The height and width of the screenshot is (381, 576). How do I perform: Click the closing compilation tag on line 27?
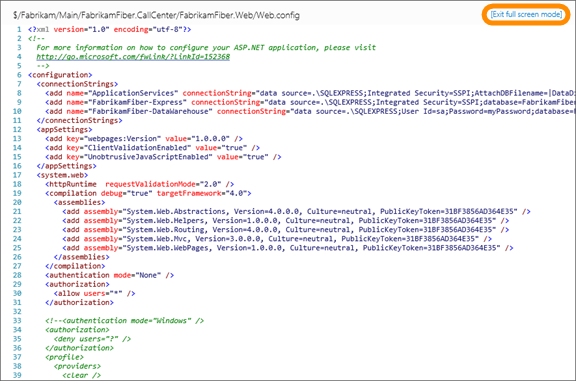(x=75, y=266)
